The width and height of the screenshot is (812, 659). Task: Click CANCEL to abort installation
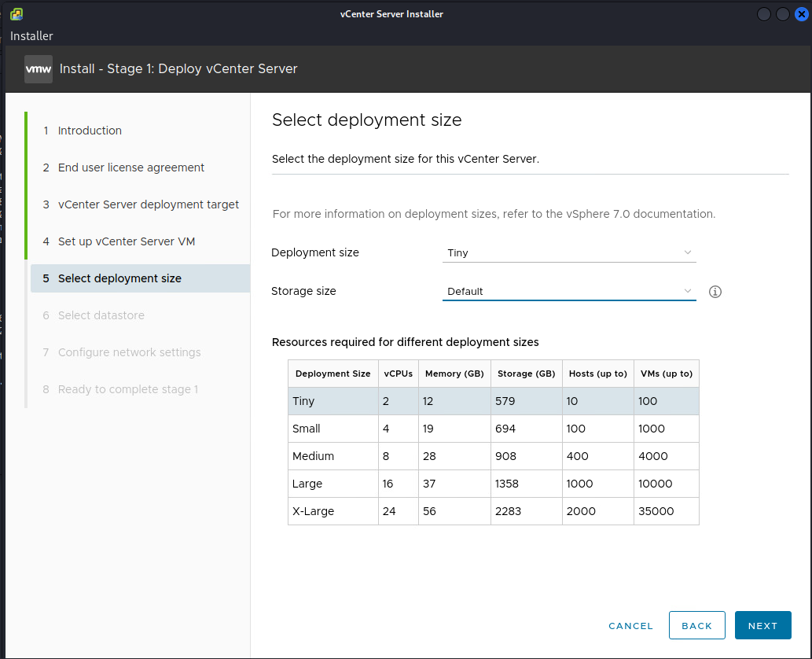(x=630, y=626)
